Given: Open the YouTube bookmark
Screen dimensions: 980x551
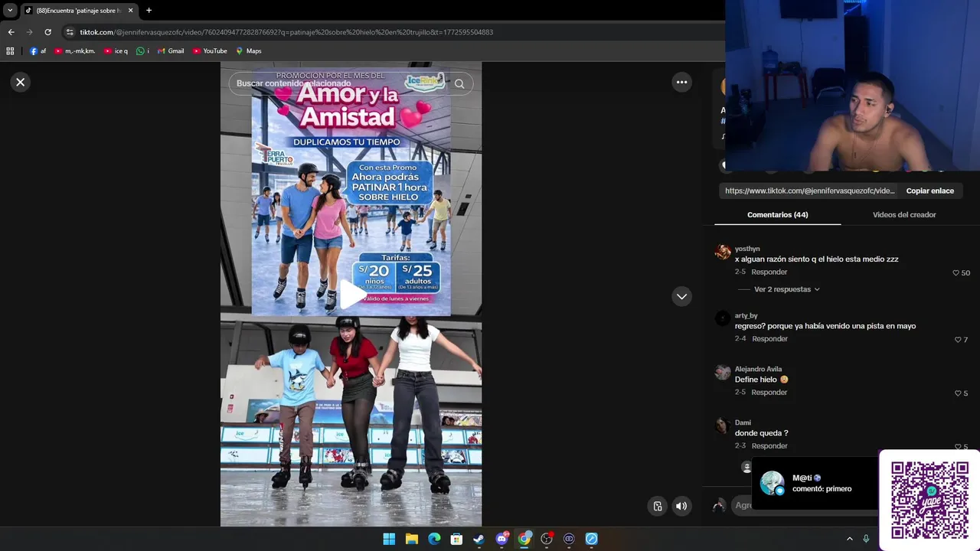Looking at the screenshot, I should point(210,51).
